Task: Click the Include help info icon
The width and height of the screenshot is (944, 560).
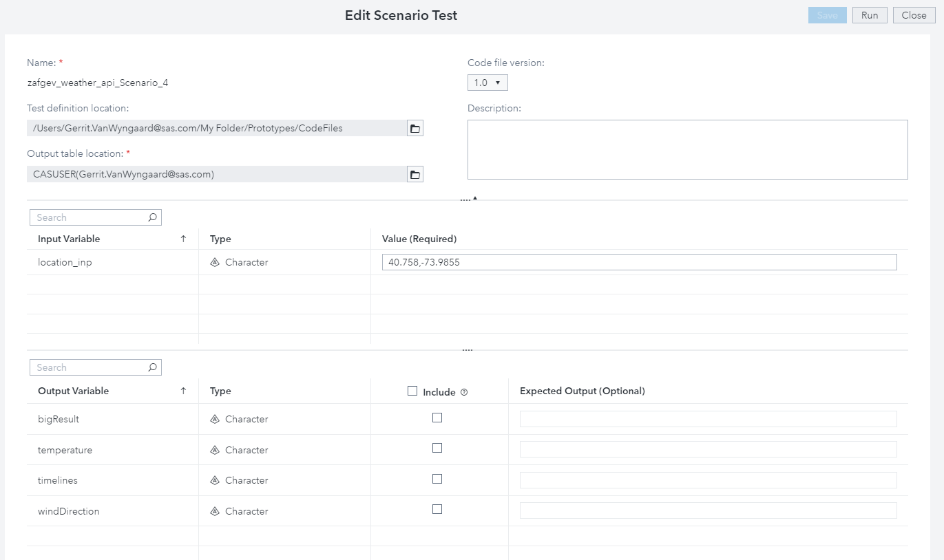Action: 464,392
